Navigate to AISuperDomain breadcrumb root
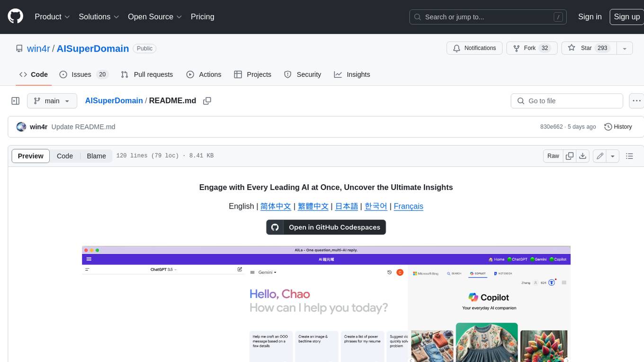This screenshot has height=362, width=644. (x=114, y=100)
